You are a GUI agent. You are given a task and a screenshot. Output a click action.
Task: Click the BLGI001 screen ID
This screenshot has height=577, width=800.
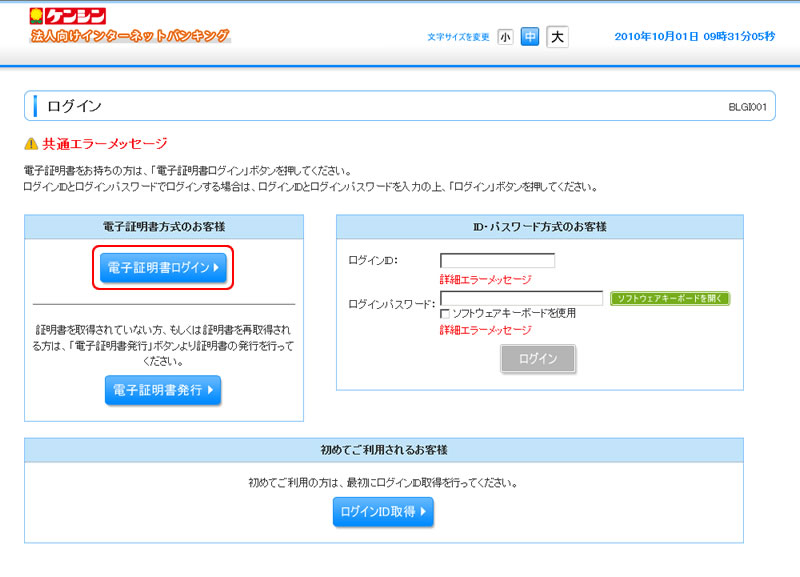pos(747,107)
